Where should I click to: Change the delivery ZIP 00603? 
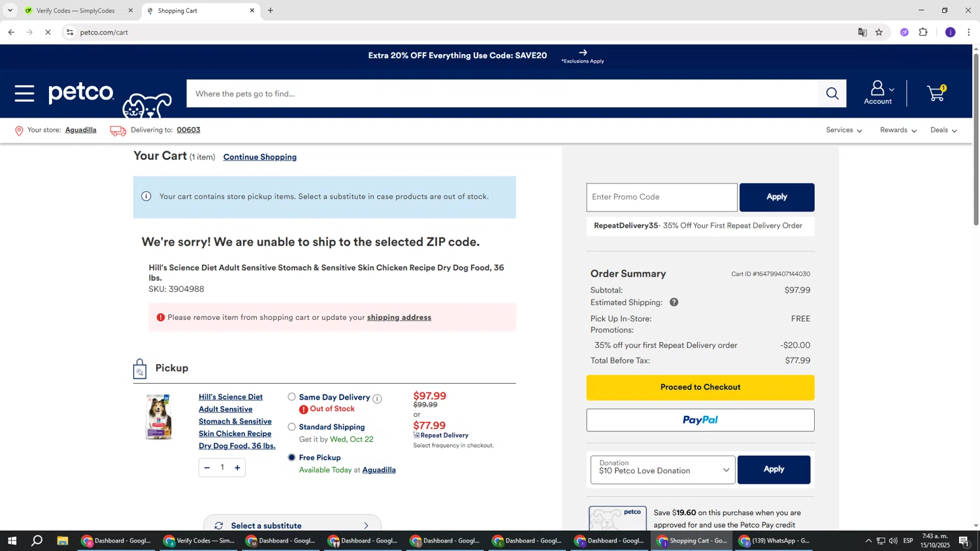pyautogui.click(x=189, y=130)
